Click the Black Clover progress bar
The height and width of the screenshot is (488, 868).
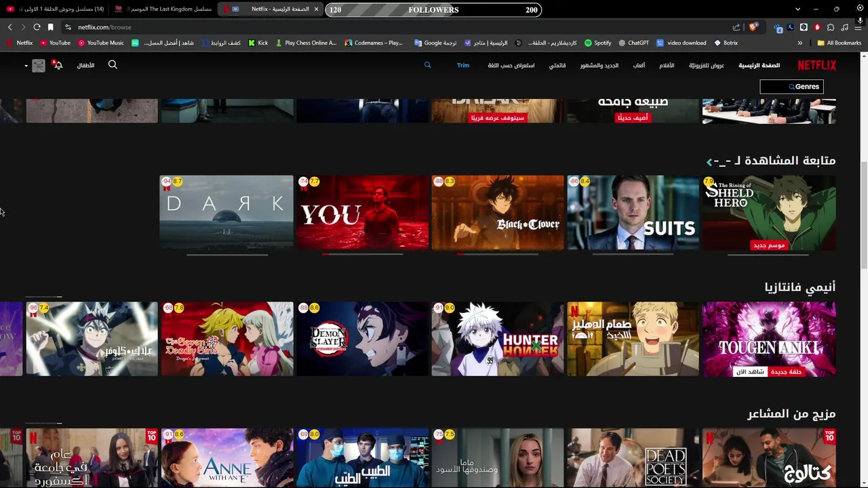tap(498, 255)
